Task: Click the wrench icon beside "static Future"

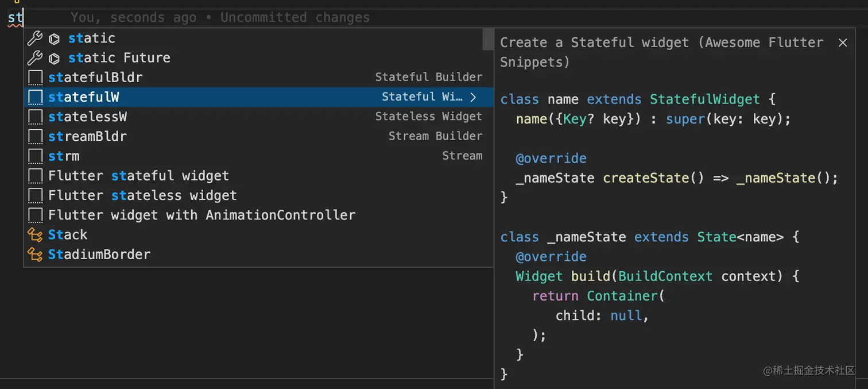Action: pyautogui.click(x=35, y=58)
